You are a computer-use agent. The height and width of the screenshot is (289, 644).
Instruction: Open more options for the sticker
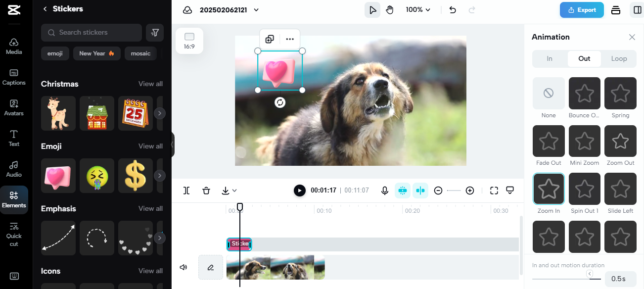point(290,39)
